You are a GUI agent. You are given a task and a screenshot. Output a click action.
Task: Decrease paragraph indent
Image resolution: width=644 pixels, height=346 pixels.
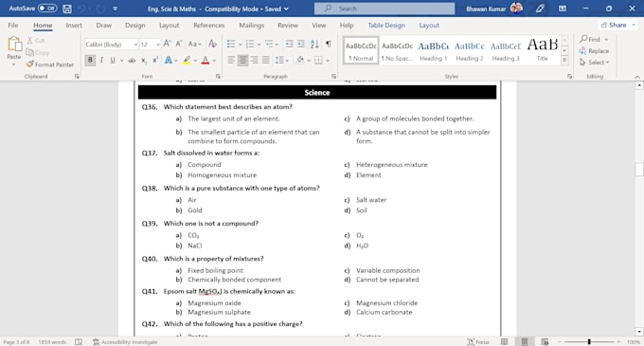(289, 44)
